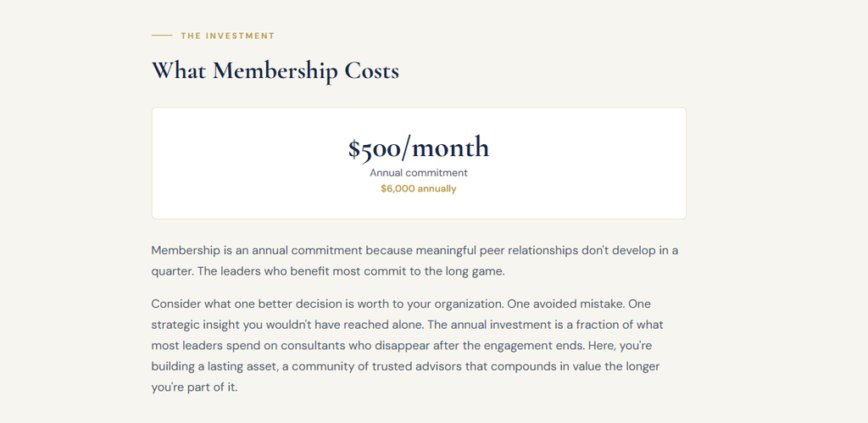Click the phrase 'annual investment'

(x=500, y=325)
